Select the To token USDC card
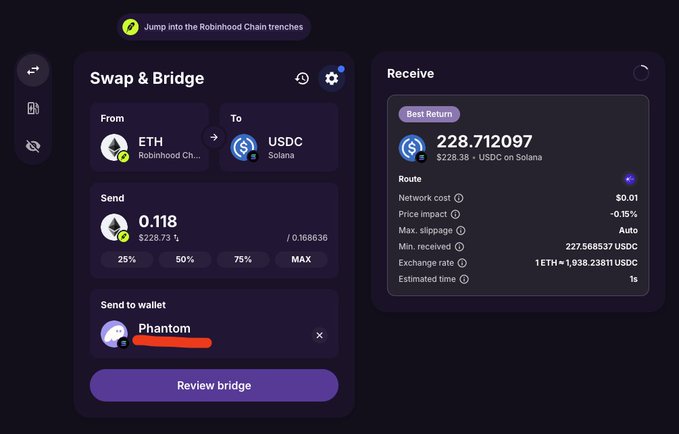The image size is (679, 434). pos(279,137)
